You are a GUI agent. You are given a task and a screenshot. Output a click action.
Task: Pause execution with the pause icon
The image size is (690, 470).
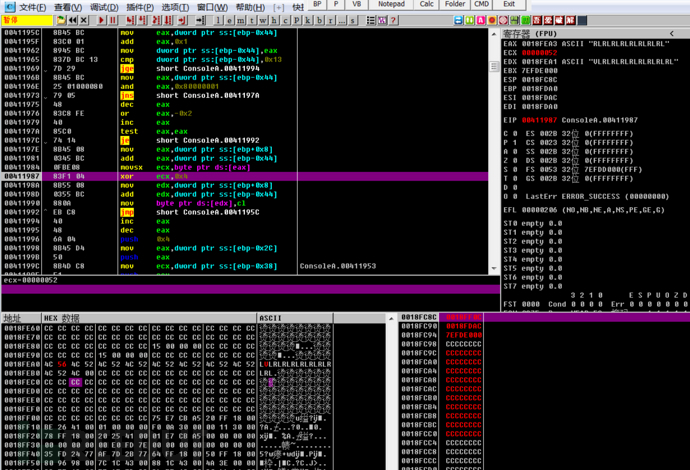point(113,20)
